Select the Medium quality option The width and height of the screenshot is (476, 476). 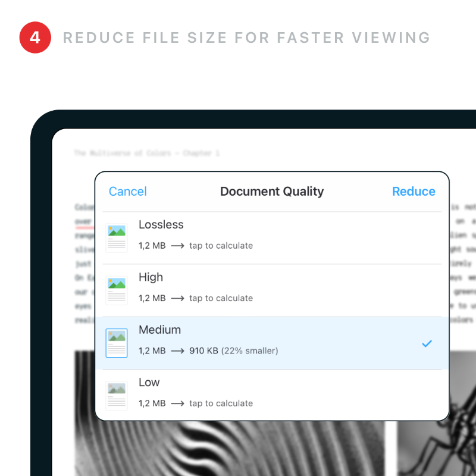272,343
